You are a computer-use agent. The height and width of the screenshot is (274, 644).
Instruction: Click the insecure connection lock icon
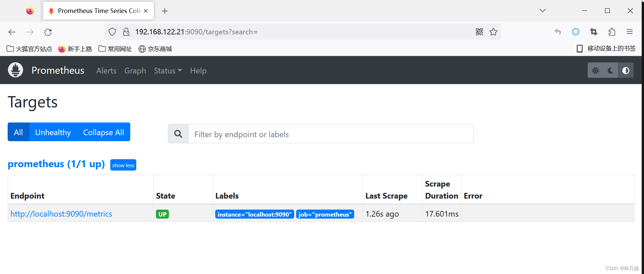pos(126,32)
